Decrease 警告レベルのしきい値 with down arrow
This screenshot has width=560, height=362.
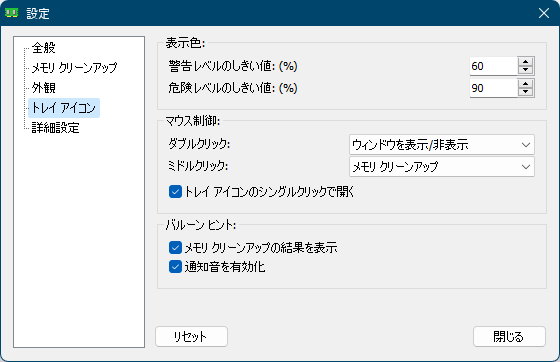pyautogui.click(x=525, y=70)
